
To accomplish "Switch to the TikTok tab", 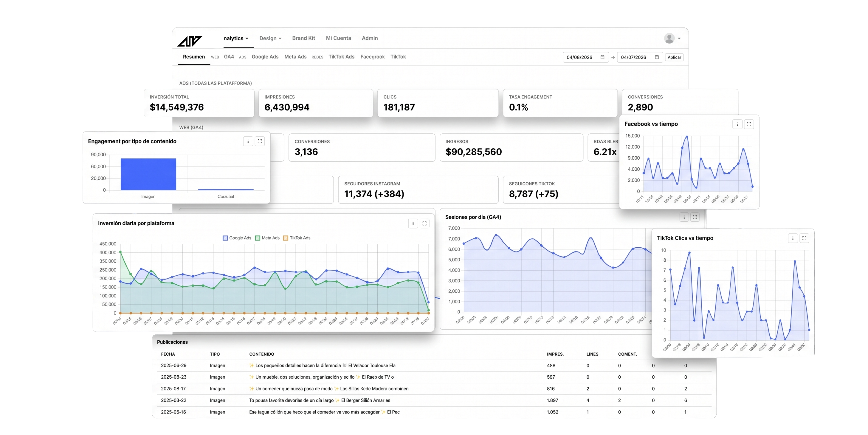I will point(398,57).
